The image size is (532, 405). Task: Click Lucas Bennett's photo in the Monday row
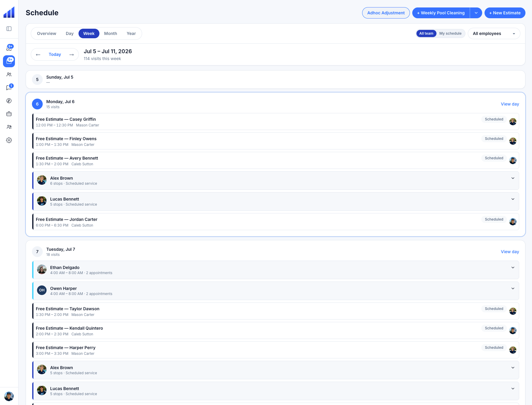point(42,201)
